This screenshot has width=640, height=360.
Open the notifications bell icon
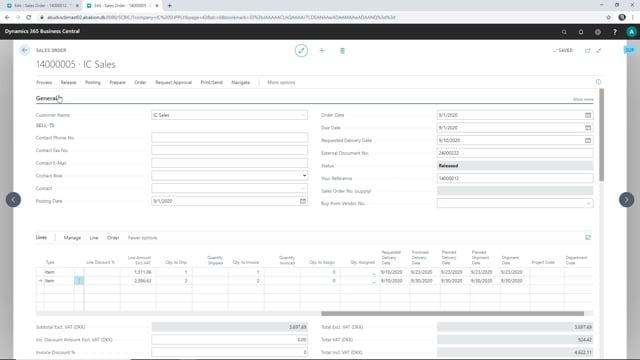581,32
